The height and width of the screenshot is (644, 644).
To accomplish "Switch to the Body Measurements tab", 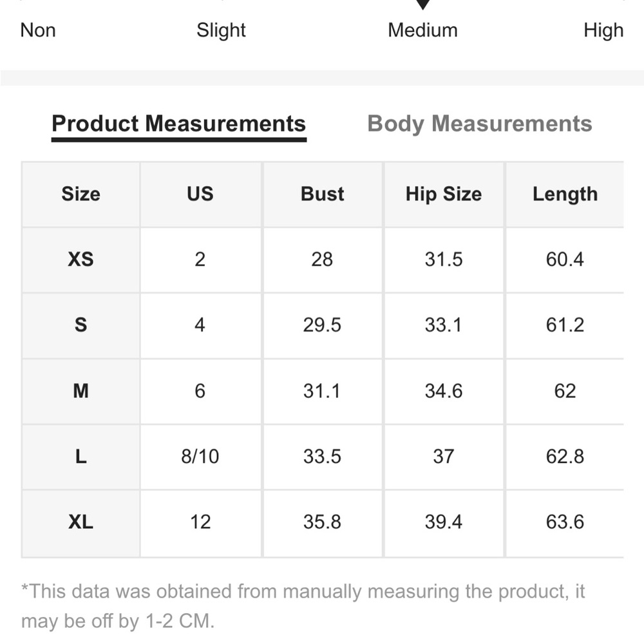I will [479, 124].
